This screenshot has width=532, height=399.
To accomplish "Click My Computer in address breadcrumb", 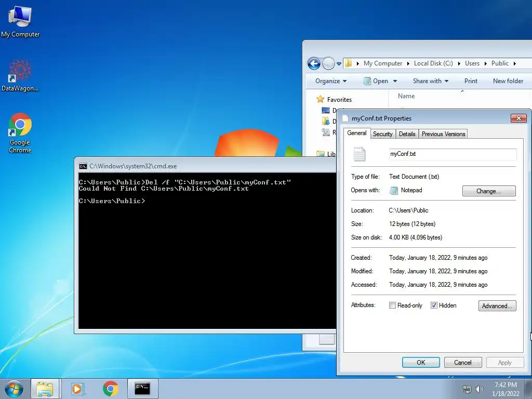I will (383, 63).
